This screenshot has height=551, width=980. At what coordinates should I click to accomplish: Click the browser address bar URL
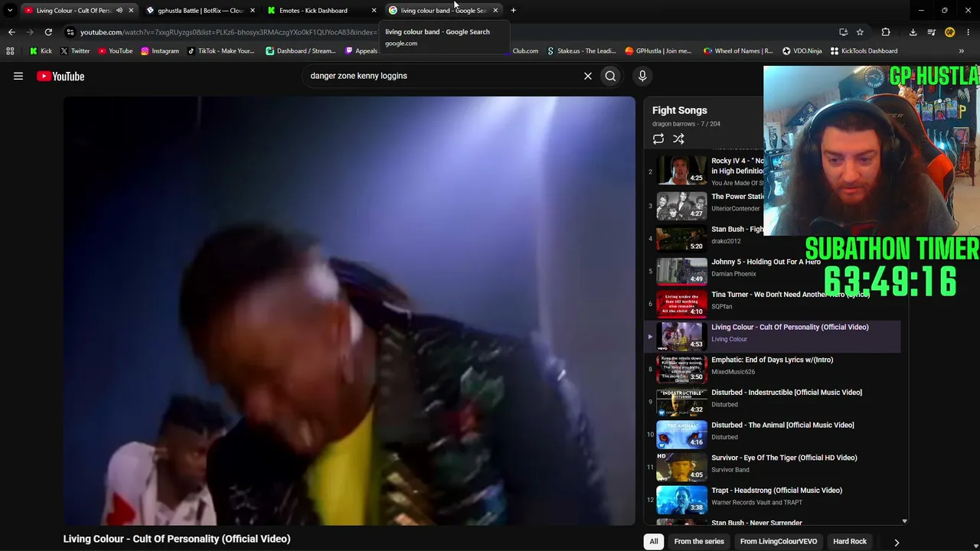point(227,32)
